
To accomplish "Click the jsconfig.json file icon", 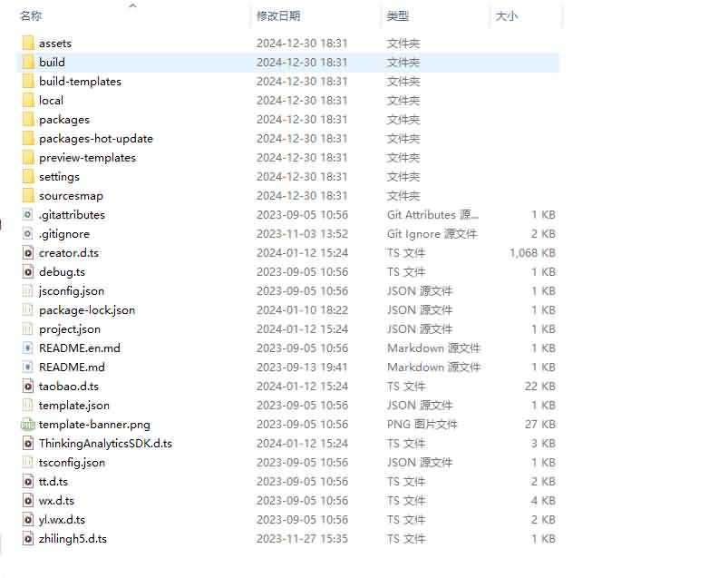I will click(x=27, y=290).
